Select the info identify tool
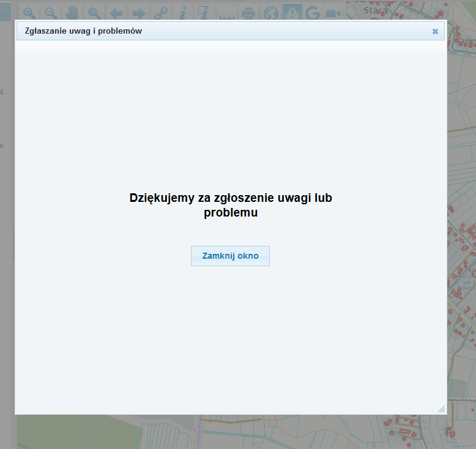Viewport: 476px width, 449px height. [183, 13]
